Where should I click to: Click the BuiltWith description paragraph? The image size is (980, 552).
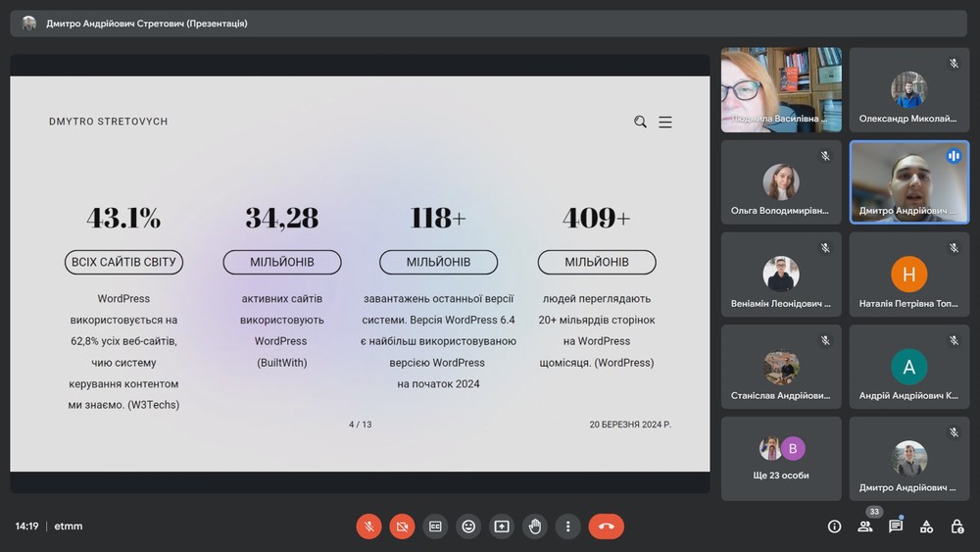pyautogui.click(x=282, y=330)
